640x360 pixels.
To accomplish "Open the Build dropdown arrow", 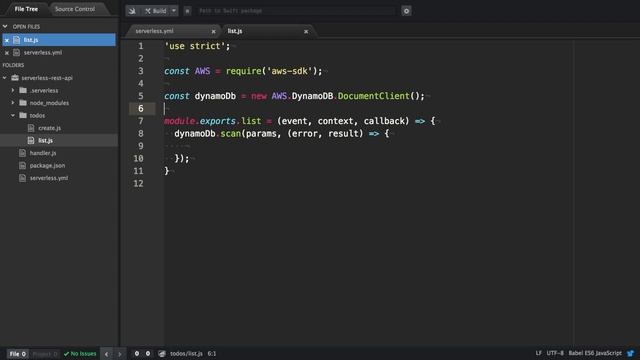I will click(x=174, y=11).
